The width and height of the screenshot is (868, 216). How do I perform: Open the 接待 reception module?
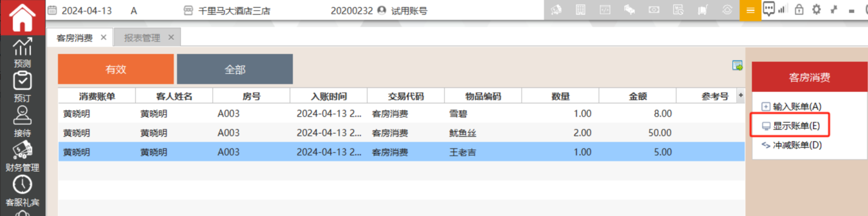(22, 121)
